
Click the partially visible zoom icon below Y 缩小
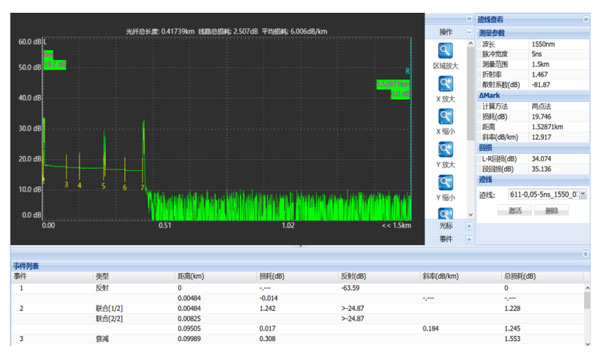(x=445, y=213)
